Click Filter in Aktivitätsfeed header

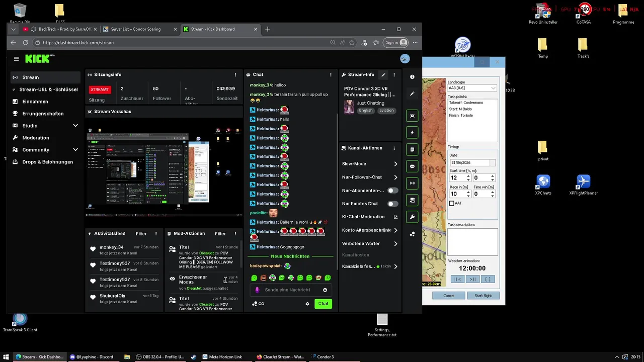(141, 234)
